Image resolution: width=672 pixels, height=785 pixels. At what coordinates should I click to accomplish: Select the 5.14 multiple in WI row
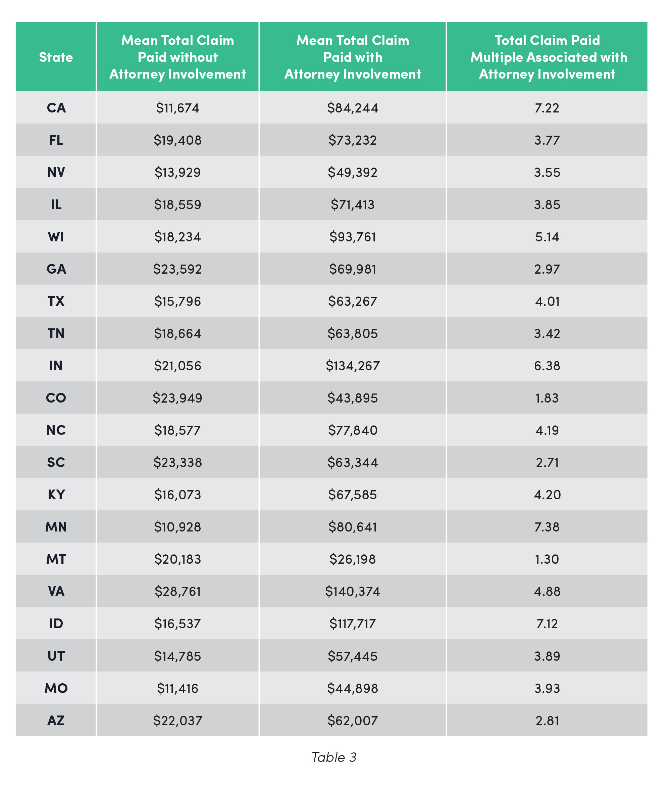547,237
